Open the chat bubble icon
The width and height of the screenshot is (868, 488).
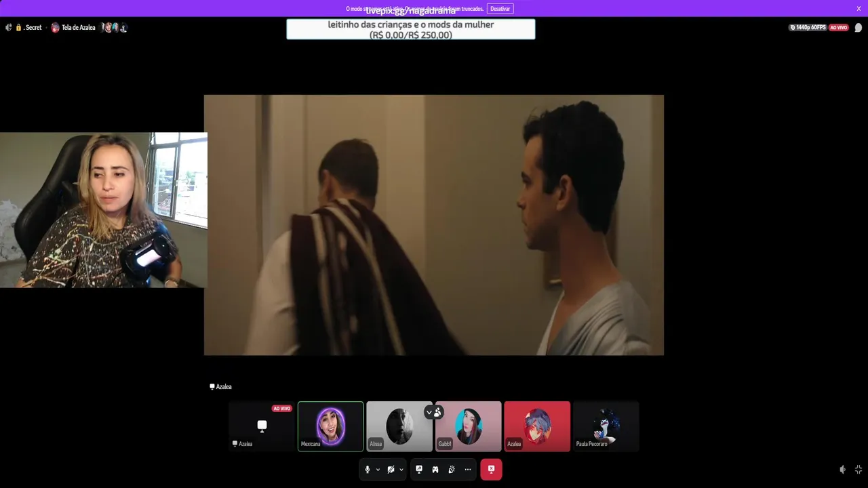[x=858, y=28]
